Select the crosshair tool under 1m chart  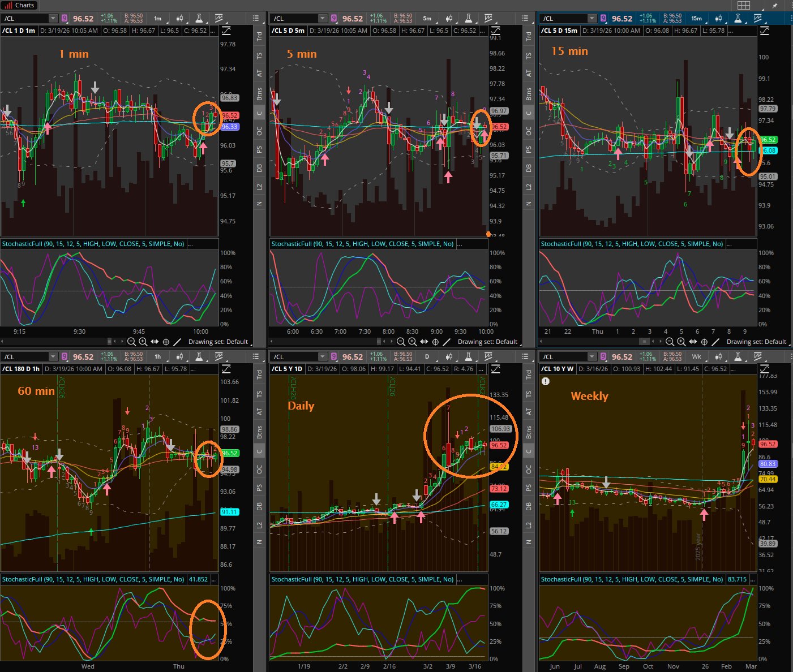(166, 342)
